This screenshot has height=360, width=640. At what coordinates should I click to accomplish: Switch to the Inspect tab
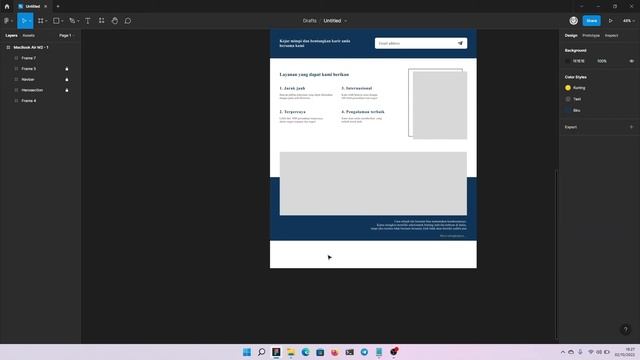pos(611,36)
